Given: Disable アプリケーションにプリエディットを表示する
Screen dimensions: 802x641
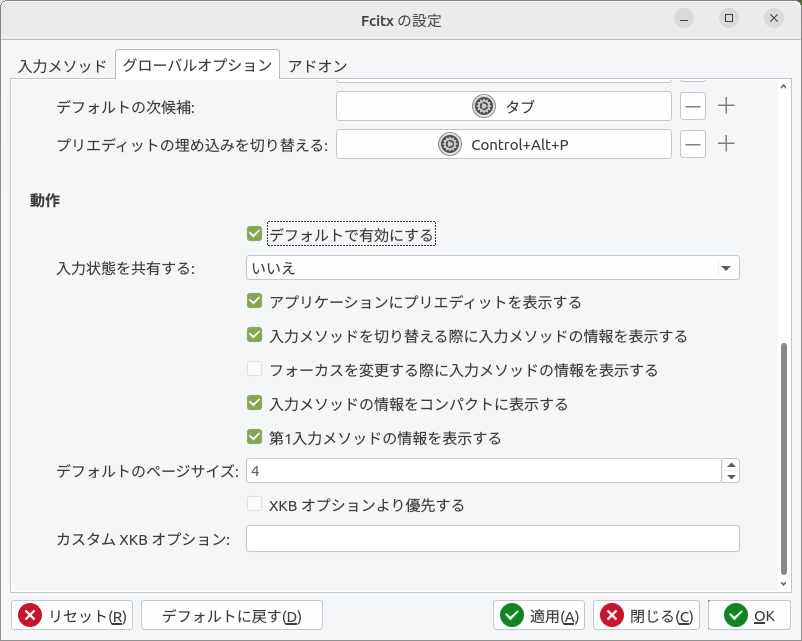Looking at the screenshot, I should tap(254, 301).
